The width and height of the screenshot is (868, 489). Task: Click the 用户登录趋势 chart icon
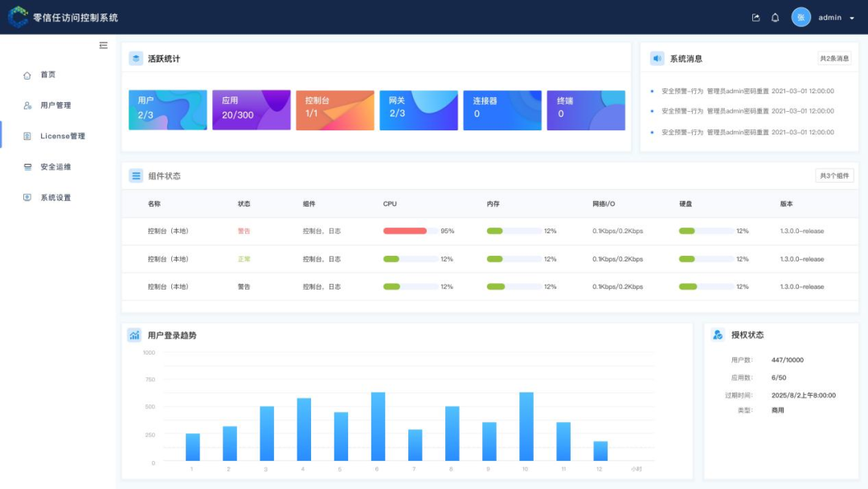click(x=135, y=335)
